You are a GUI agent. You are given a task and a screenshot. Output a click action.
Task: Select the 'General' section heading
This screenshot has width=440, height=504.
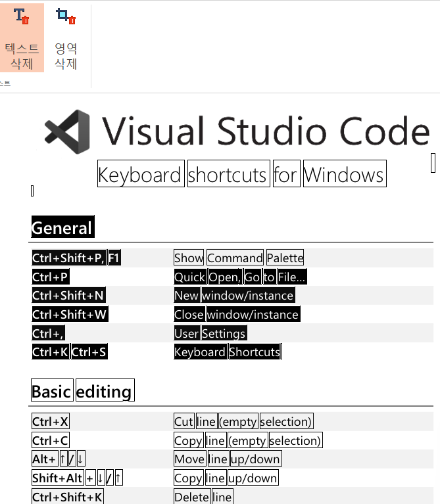click(63, 227)
